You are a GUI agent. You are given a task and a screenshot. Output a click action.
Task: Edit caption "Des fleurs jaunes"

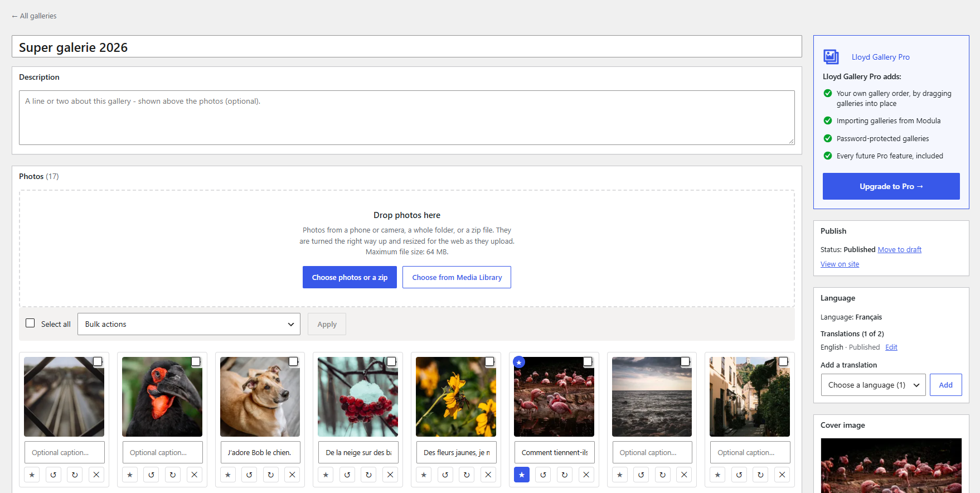(457, 452)
